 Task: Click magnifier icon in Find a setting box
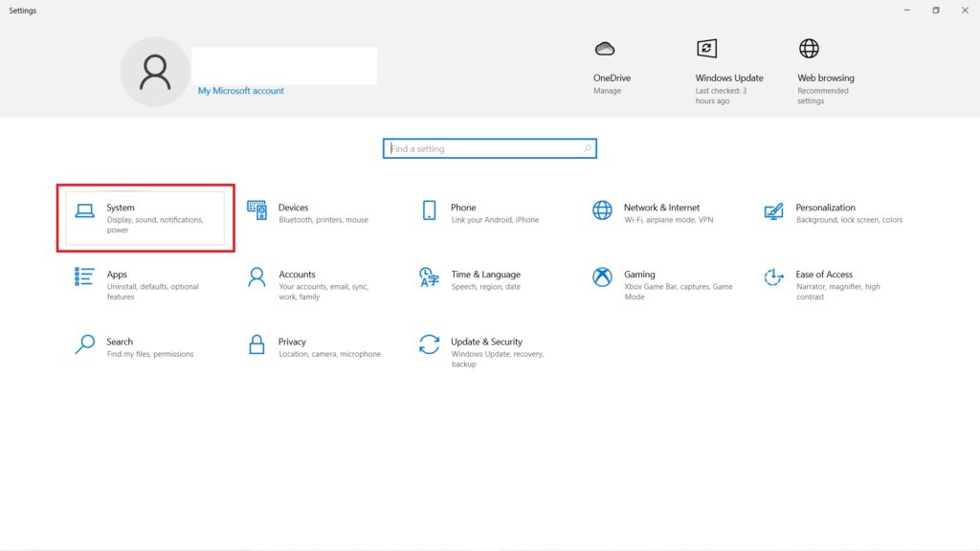coord(588,148)
